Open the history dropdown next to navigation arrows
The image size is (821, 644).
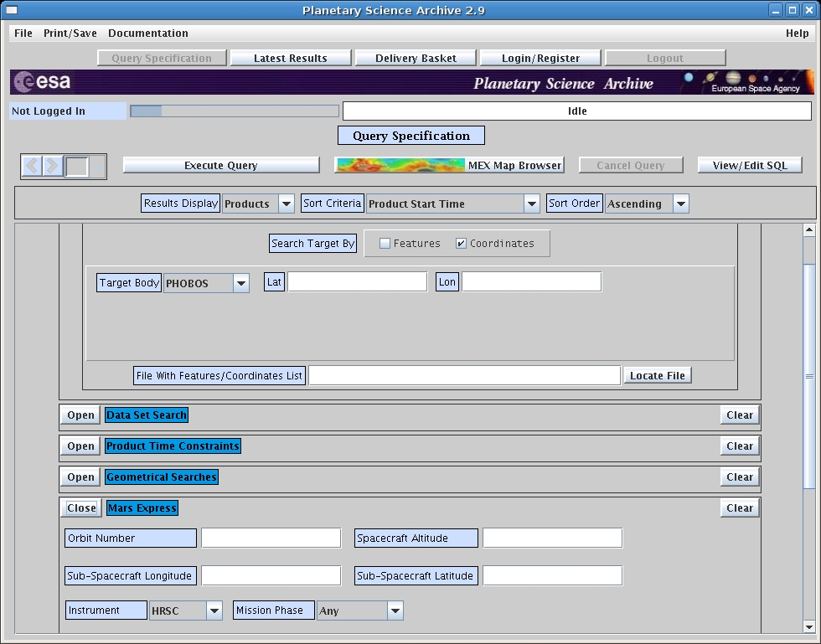[97, 167]
